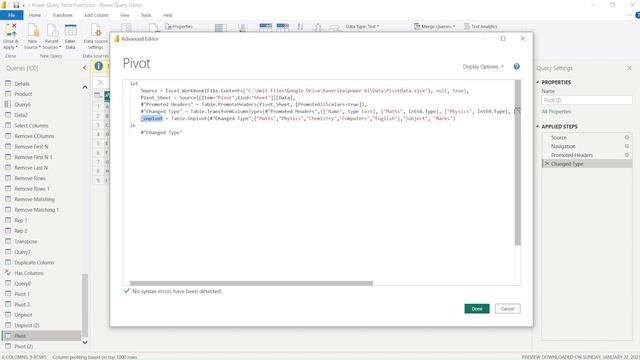Select the Source applied step
Image resolution: width=640 pixels, height=360 pixels.
(587, 138)
